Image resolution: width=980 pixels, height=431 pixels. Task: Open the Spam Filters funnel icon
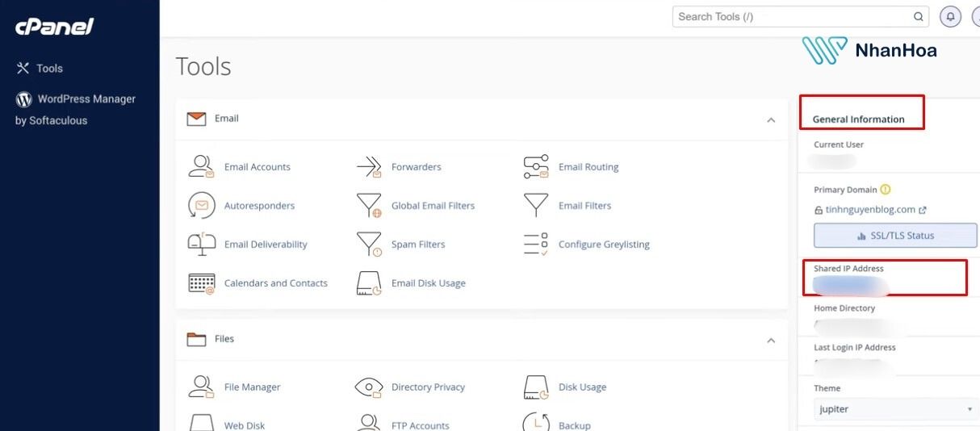coord(369,245)
